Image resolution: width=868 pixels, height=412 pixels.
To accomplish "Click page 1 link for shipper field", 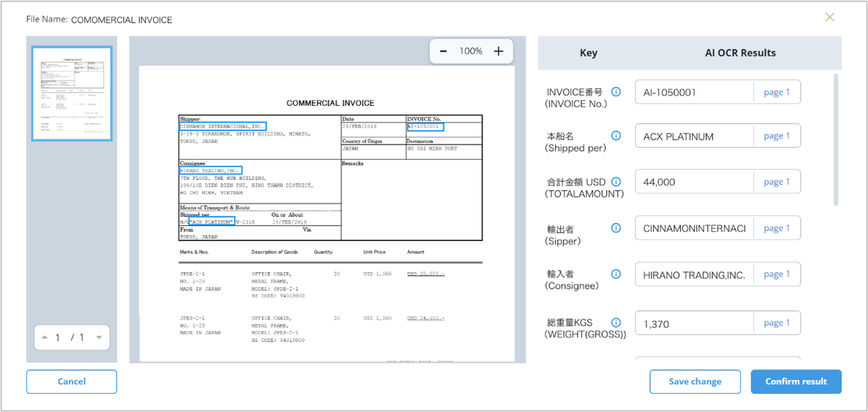I will tap(777, 228).
